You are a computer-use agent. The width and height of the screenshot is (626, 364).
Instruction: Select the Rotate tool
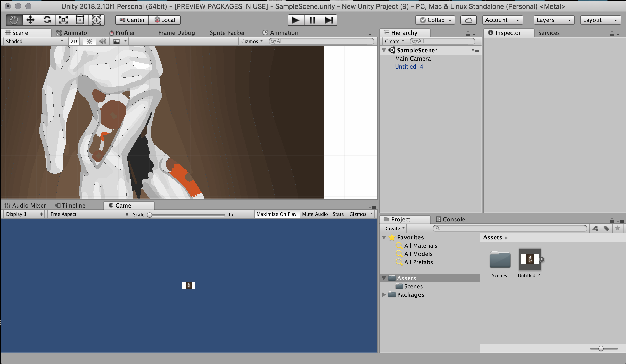click(47, 20)
